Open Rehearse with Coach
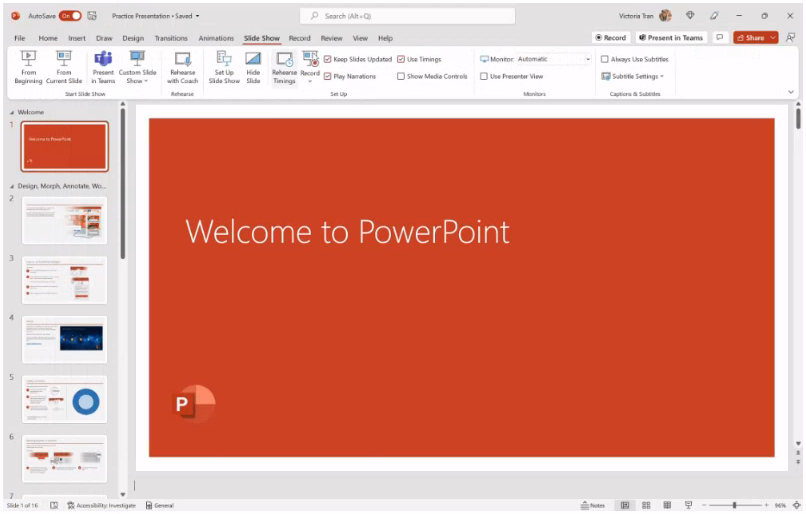 point(182,67)
